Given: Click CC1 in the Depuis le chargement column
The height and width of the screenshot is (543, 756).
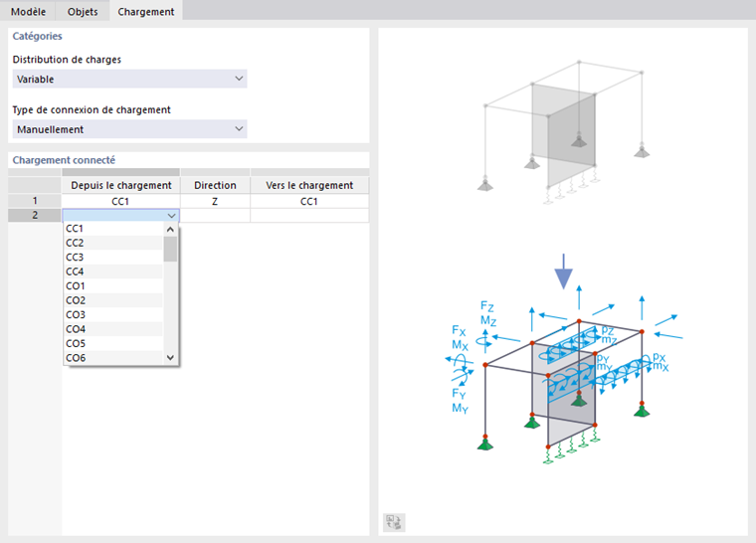Looking at the screenshot, I should click(121, 201).
